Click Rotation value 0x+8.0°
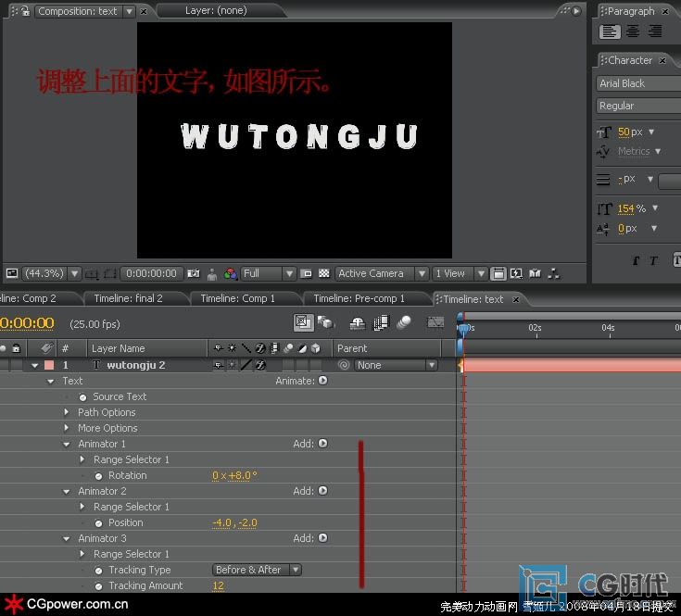 pyautogui.click(x=234, y=476)
